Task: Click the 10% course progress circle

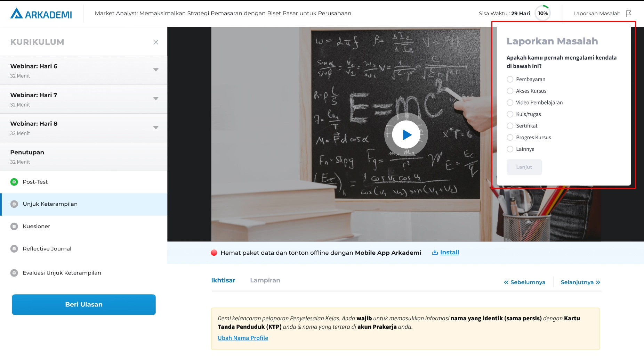Action: [542, 14]
